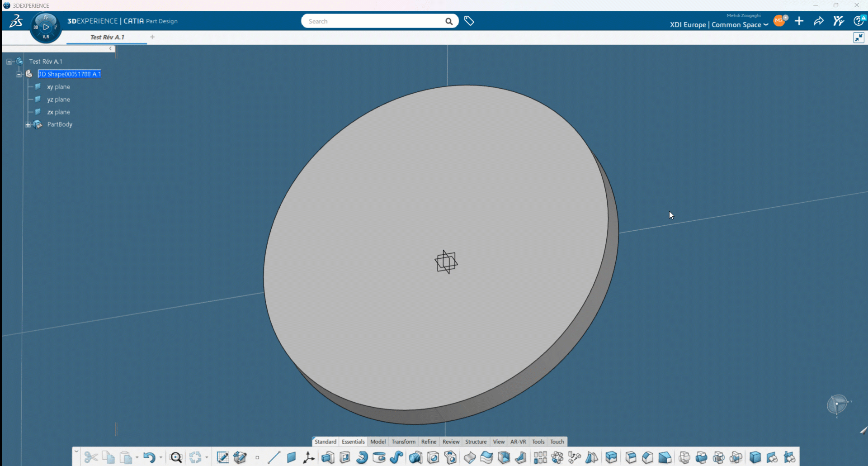Expand the PartBody tree node
The width and height of the screenshot is (868, 466).
[x=28, y=124]
